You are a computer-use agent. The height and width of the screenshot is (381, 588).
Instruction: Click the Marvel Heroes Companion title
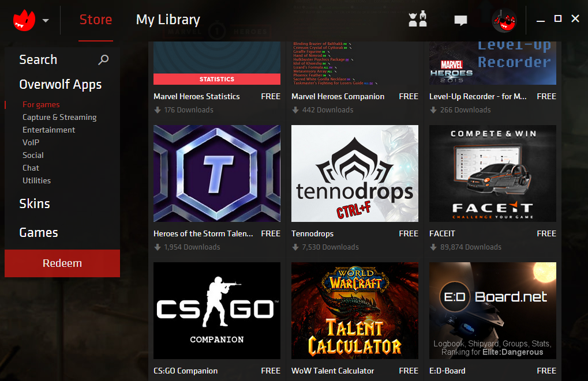[338, 97]
